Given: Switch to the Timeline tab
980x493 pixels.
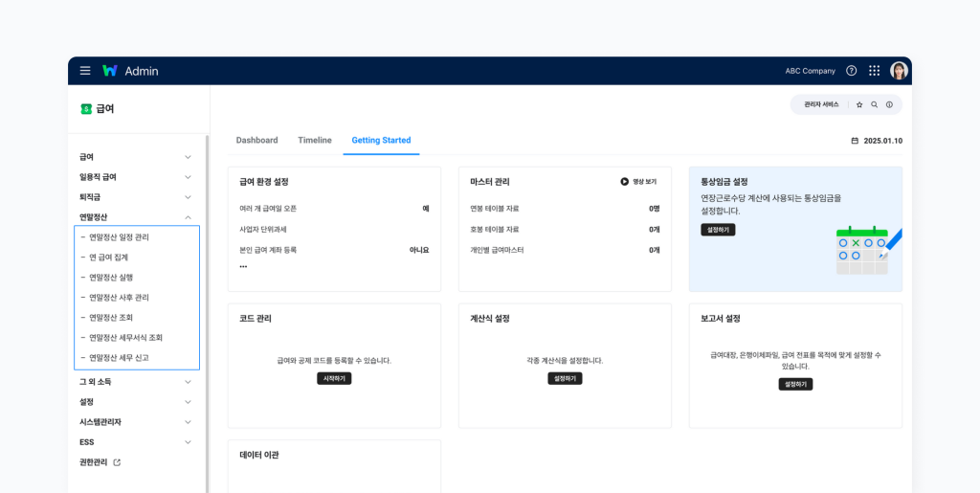Looking at the screenshot, I should pos(315,141).
